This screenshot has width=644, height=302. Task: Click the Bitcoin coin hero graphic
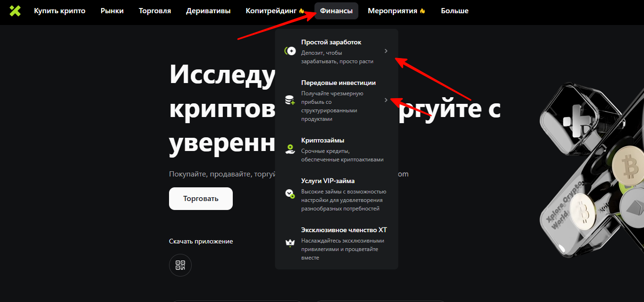(628, 166)
